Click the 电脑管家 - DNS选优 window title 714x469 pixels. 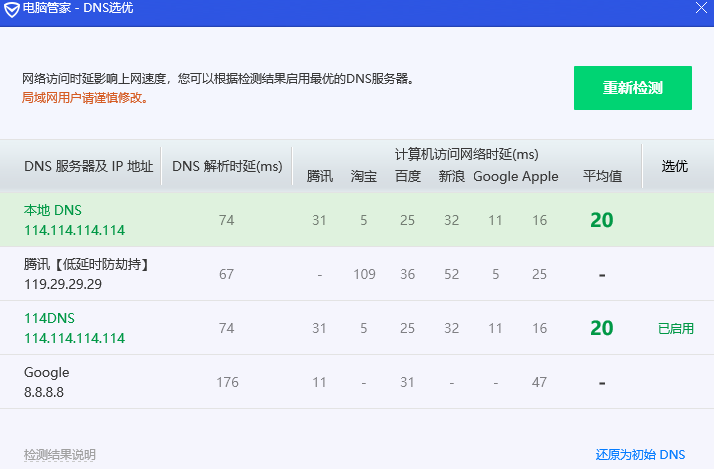78,8
